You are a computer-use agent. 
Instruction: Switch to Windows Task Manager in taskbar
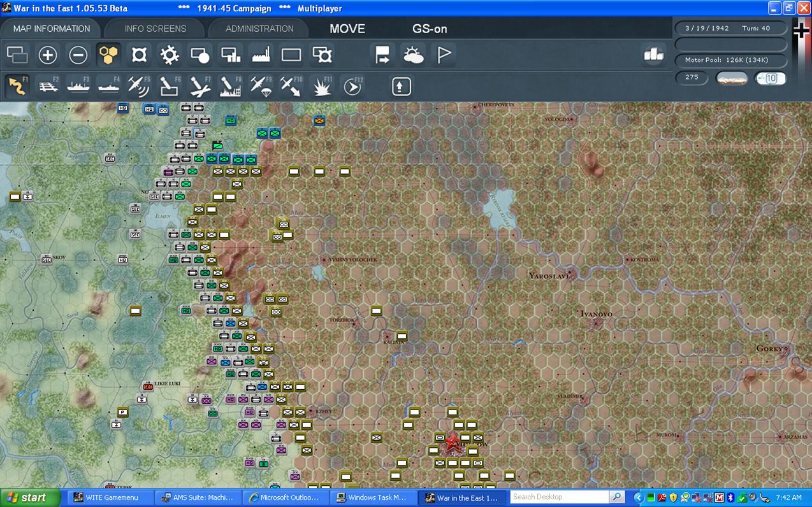[x=376, y=497]
